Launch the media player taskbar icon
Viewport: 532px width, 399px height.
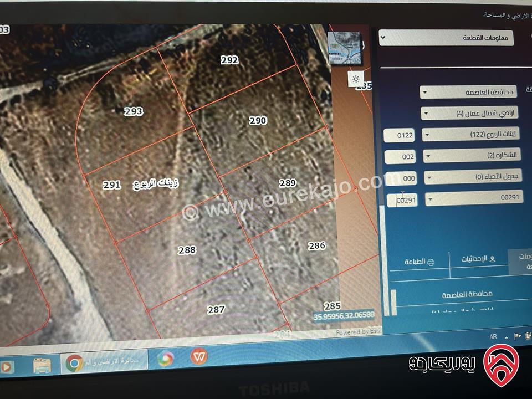click(7, 367)
